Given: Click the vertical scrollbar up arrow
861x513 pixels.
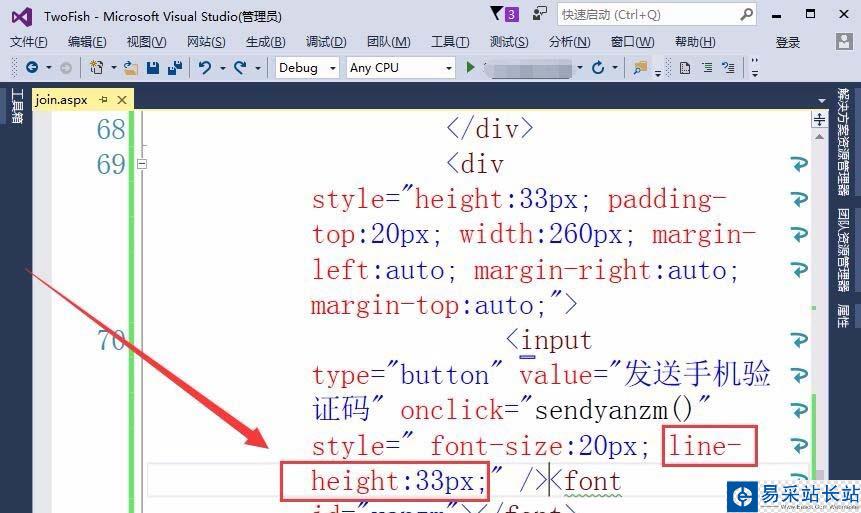Looking at the screenshot, I should point(819,136).
